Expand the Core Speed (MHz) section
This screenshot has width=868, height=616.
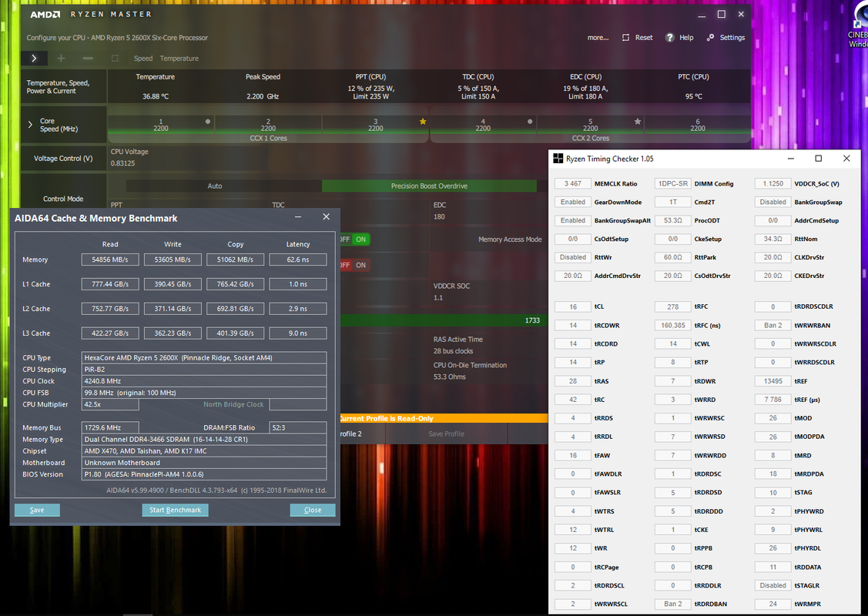(x=31, y=125)
